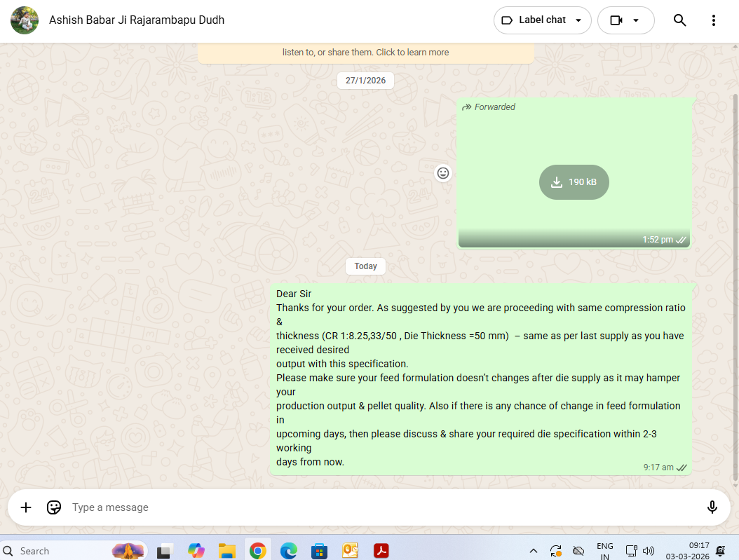Click the search icon in chat header
This screenshot has width=739, height=560.
679,20
